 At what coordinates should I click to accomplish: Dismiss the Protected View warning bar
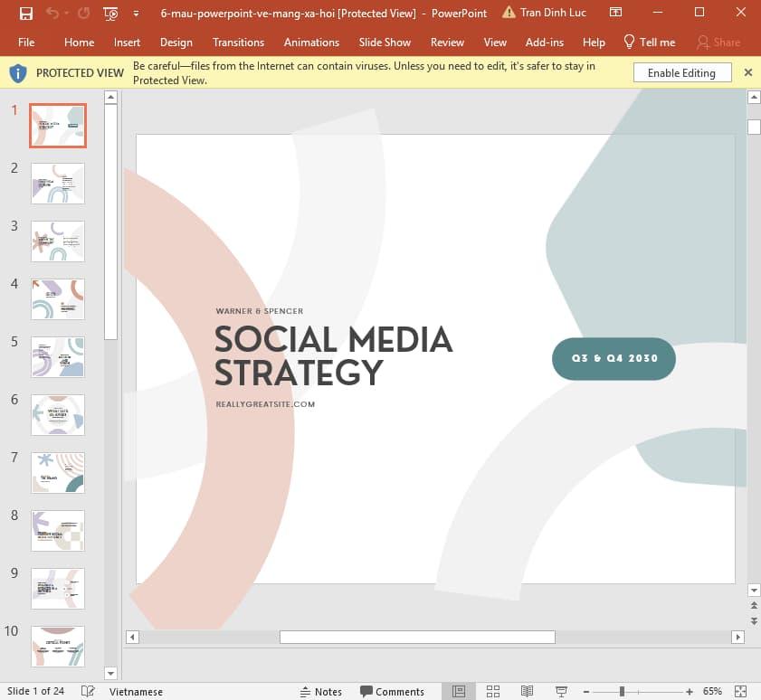748,72
